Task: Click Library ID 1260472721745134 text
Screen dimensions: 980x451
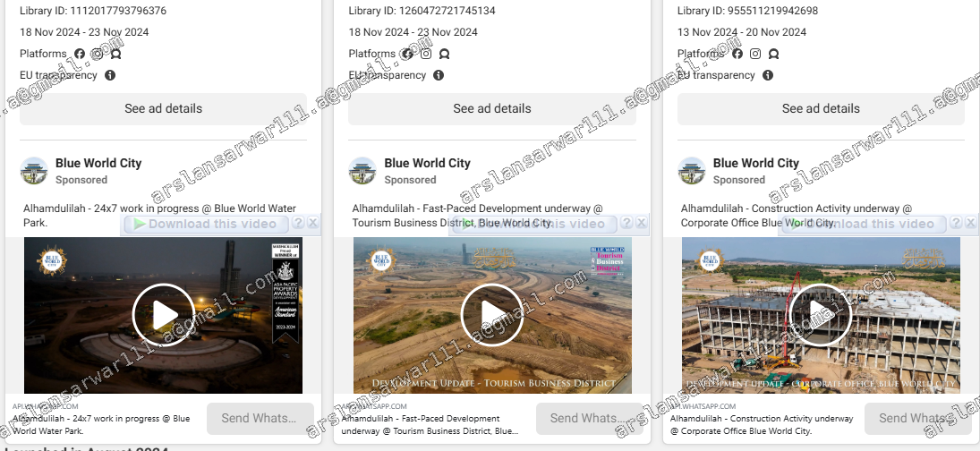Action: [422, 11]
